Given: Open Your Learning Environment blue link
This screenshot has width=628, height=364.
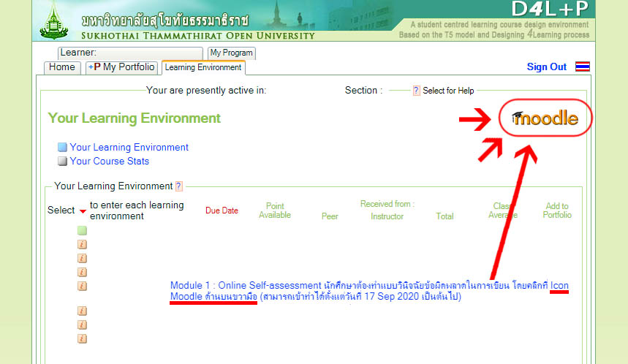Looking at the screenshot, I should click(x=129, y=148).
